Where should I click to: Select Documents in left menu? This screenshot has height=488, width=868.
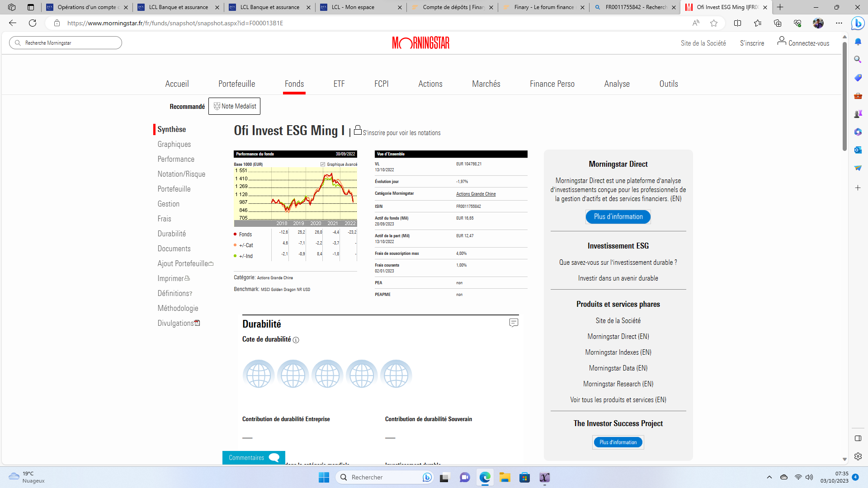tap(174, 249)
